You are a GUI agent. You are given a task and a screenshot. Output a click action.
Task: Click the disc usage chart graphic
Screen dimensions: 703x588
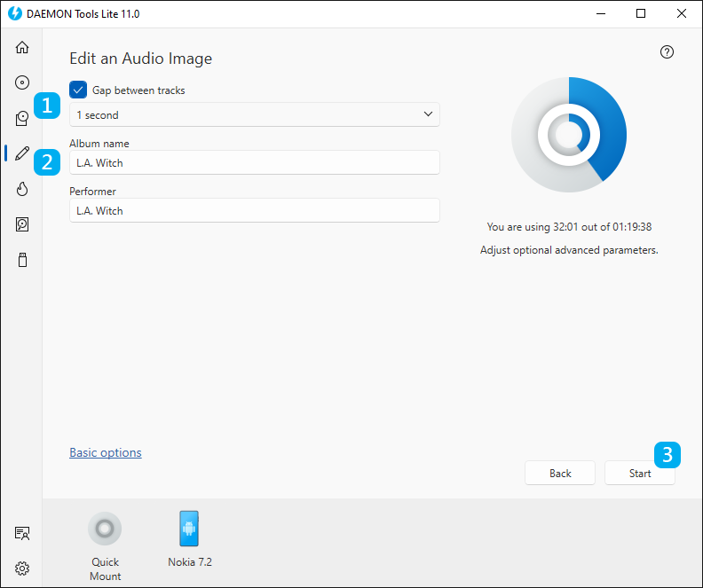point(569,135)
